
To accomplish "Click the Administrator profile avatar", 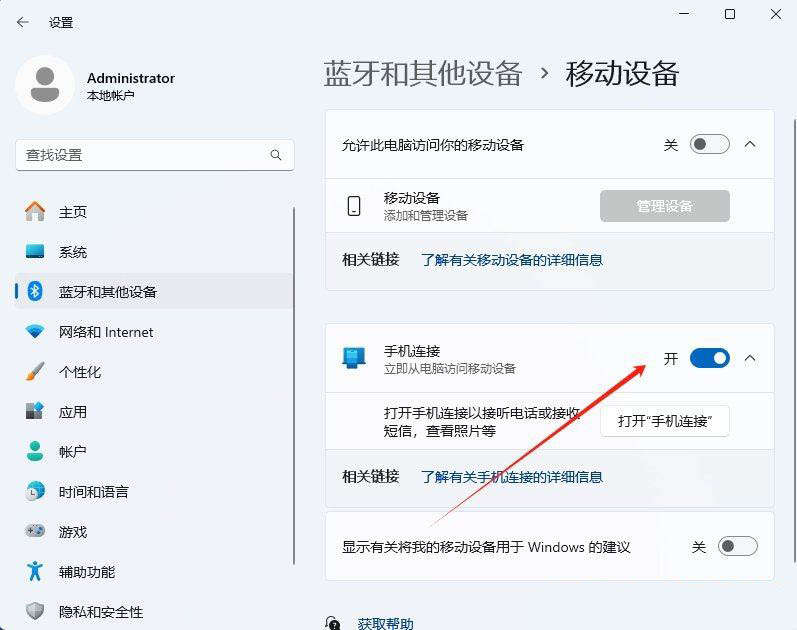I will click(44, 85).
